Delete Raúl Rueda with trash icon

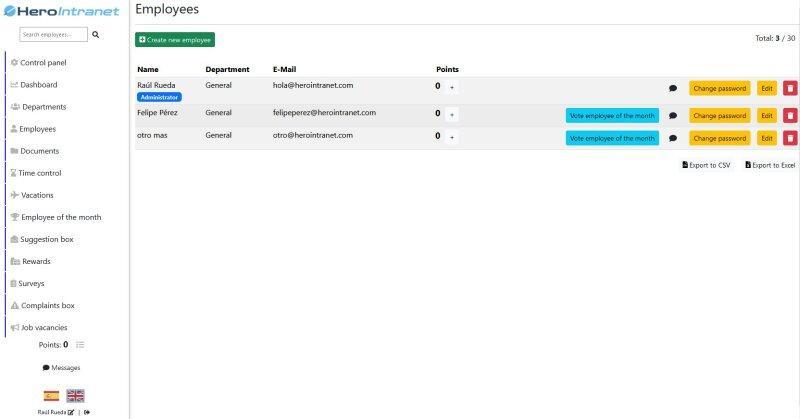tap(790, 88)
